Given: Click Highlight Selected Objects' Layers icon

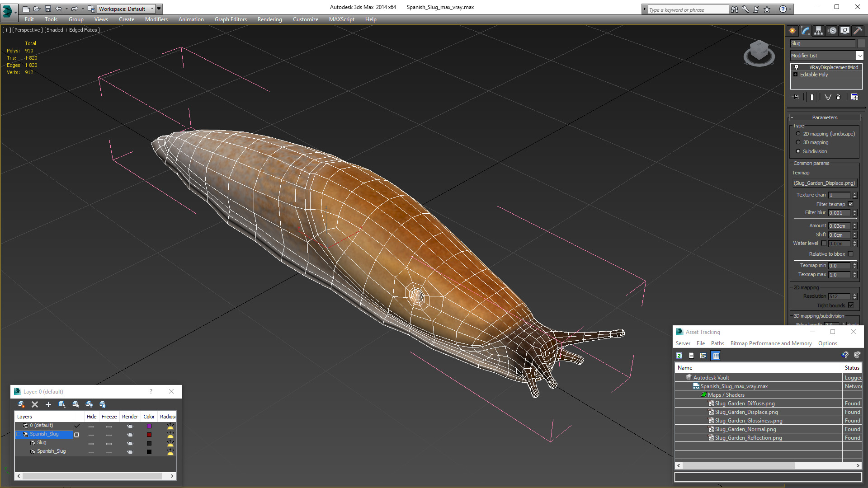Looking at the screenshot, I should pos(75,404).
